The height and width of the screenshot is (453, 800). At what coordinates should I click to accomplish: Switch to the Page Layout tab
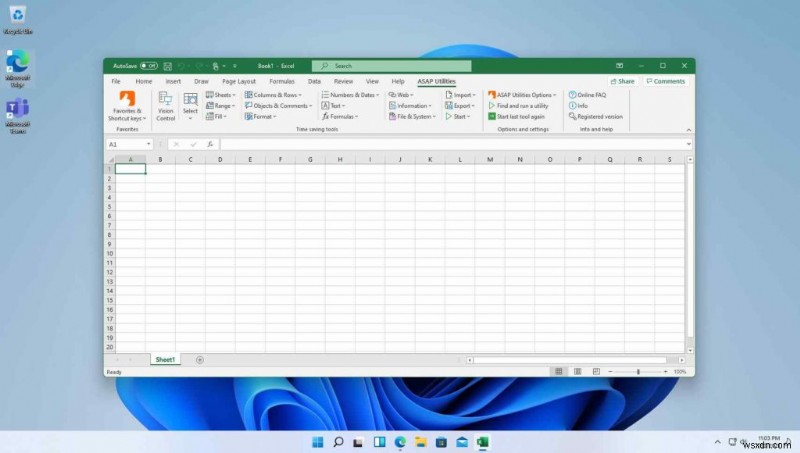coord(239,81)
